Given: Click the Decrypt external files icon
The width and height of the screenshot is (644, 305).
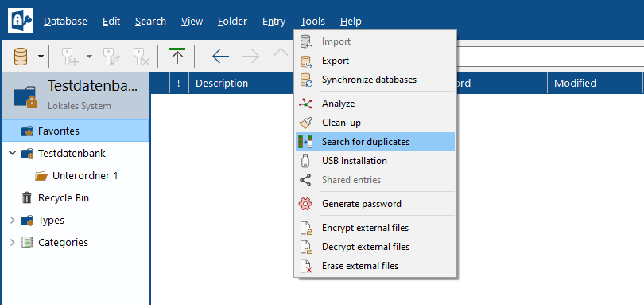Looking at the screenshot, I should 306,247.
